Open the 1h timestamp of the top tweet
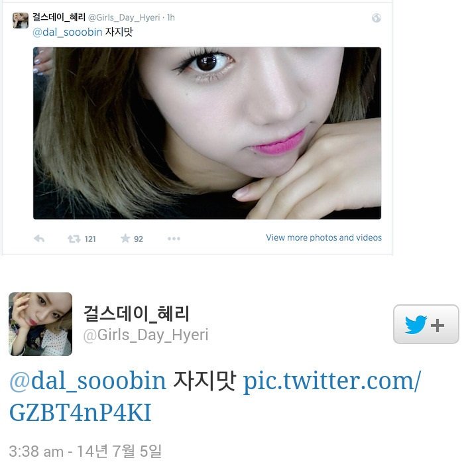468x476 pixels. pos(171,18)
